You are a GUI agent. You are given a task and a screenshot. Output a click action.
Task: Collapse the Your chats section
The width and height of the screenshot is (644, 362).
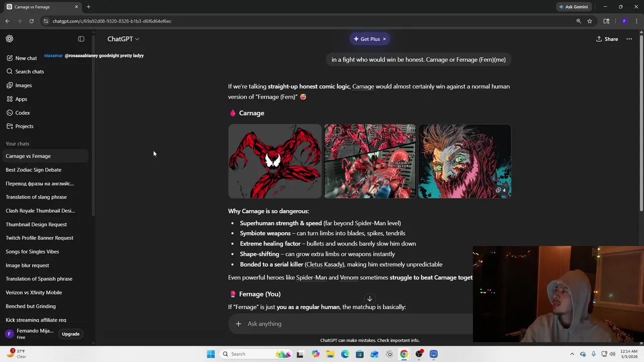18,144
